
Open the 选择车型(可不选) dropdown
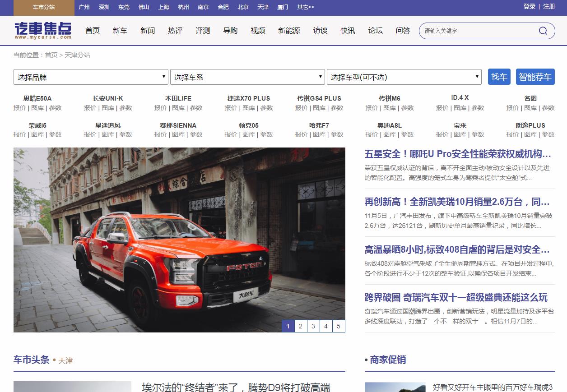404,77
